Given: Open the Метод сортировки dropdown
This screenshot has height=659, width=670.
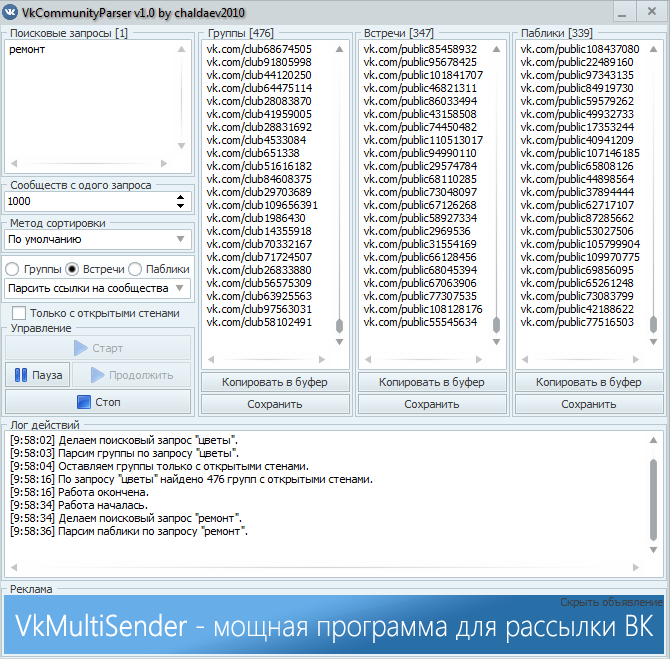Looking at the screenshot, I should tap(98, 240).
